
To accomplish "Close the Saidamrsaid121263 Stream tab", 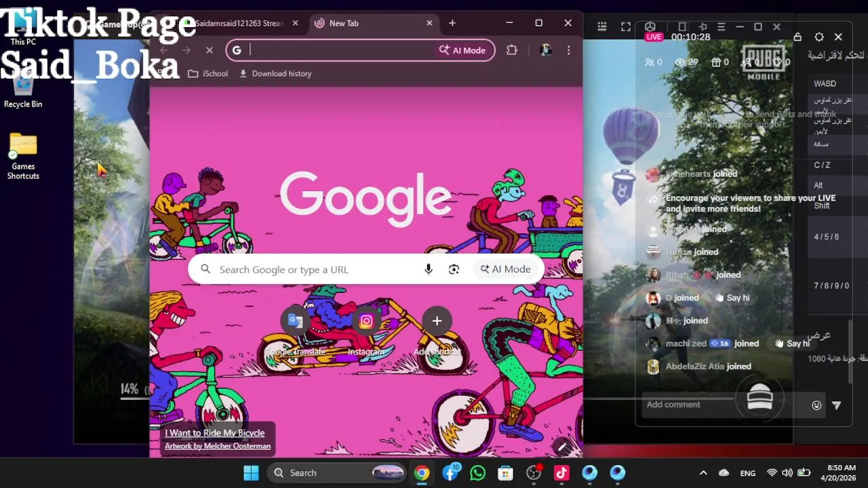I will [295, 23].
